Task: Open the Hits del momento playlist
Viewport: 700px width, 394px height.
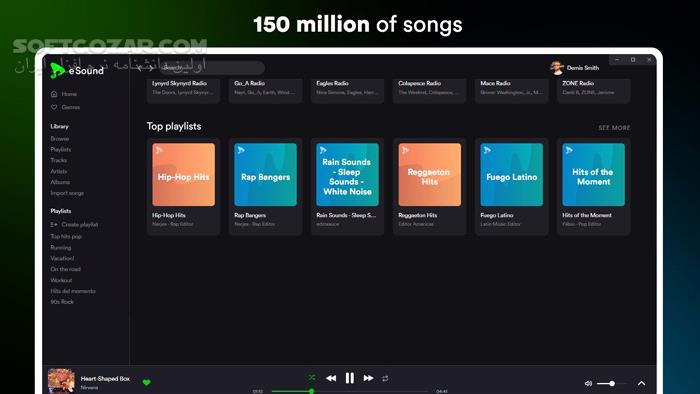Action: (x=73, y=291)
